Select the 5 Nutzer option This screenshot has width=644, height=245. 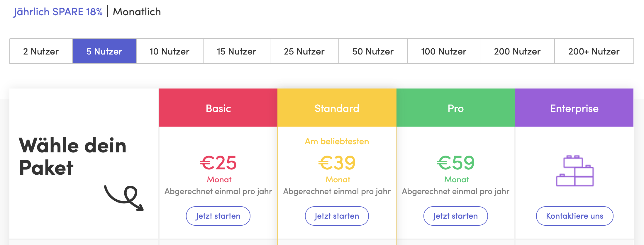click(x=104, y=51)
